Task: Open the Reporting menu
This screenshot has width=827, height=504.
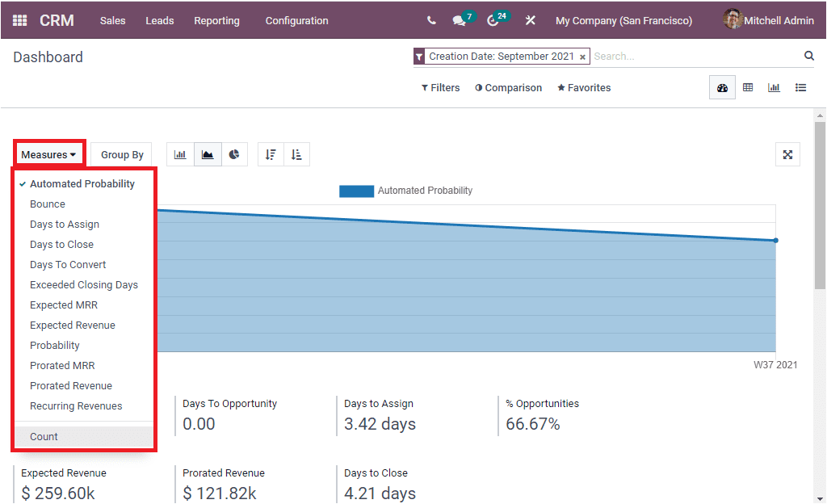Action: click(x=216, y=20)
